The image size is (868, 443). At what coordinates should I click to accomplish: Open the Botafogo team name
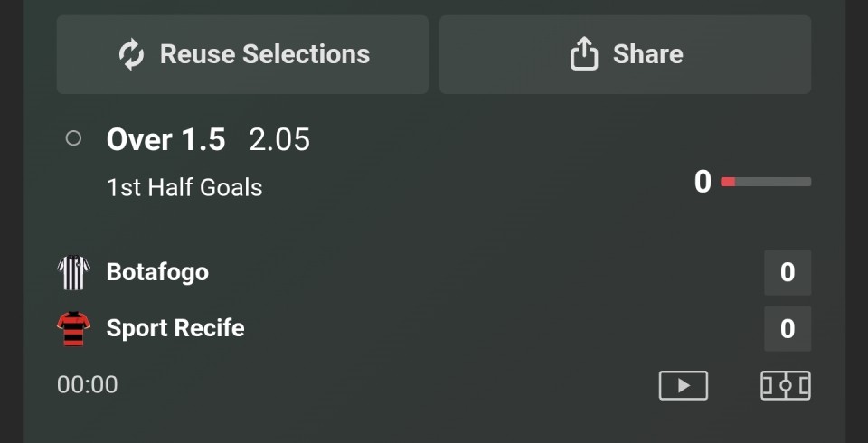[157, 272]
